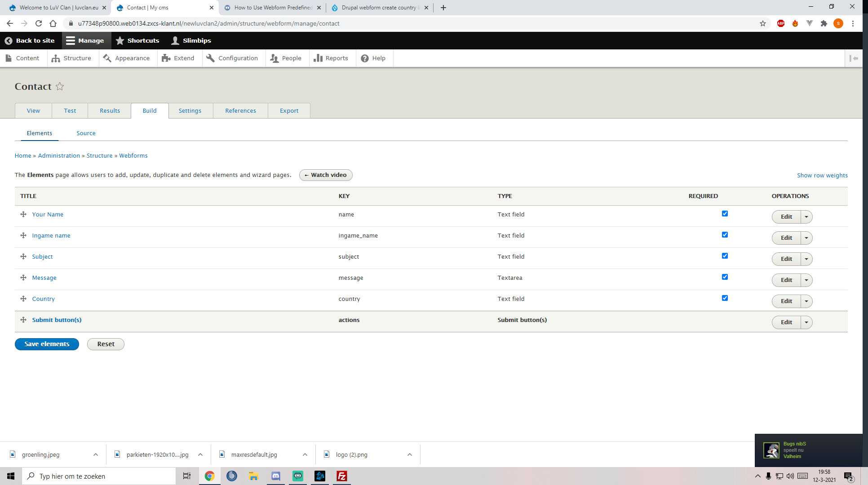Expand the Submit button(s) operations dropdown arrow
The width and height of the screenshot is (868, 485).
(806, 322)
